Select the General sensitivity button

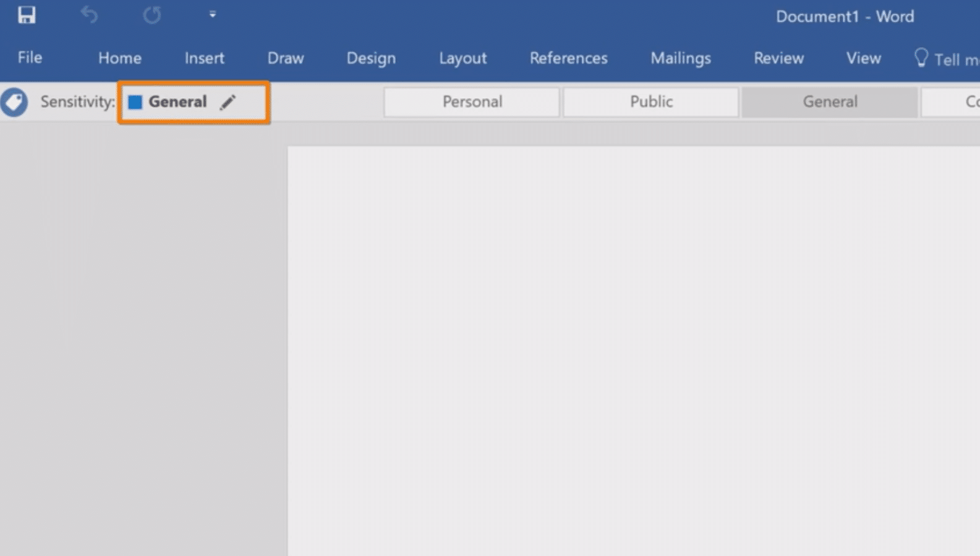click(830, 102)
